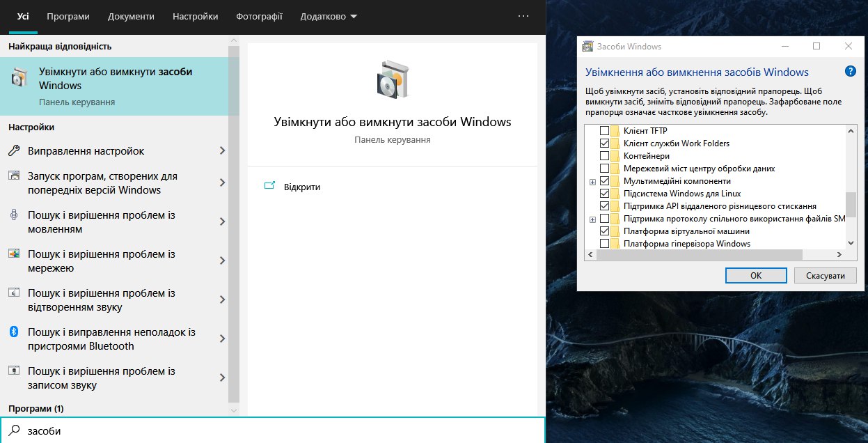Expand the Мультимедійні компоненти tree node
Image resolution: width=868 pixels, height=443 pixels.
[x=592, y=181]
